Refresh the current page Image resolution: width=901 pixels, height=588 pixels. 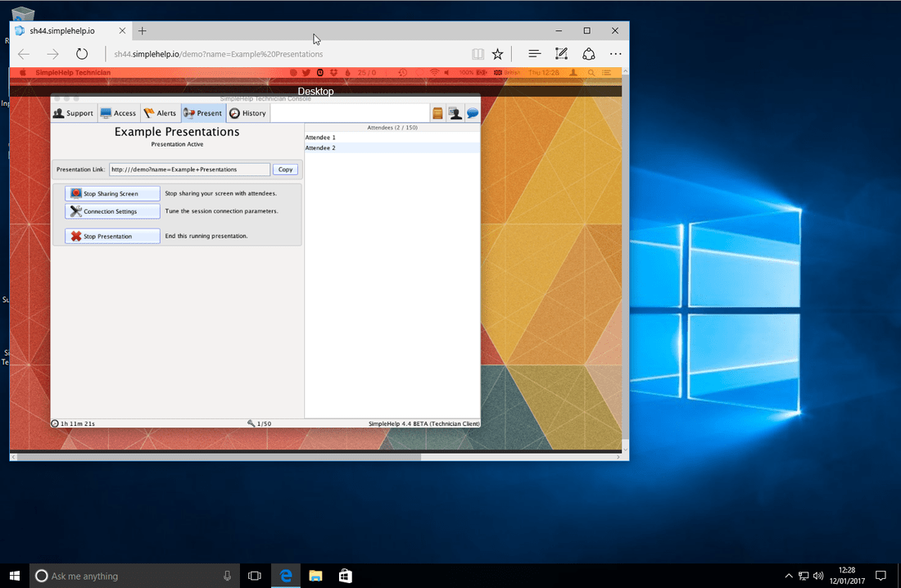coord(81,53)
